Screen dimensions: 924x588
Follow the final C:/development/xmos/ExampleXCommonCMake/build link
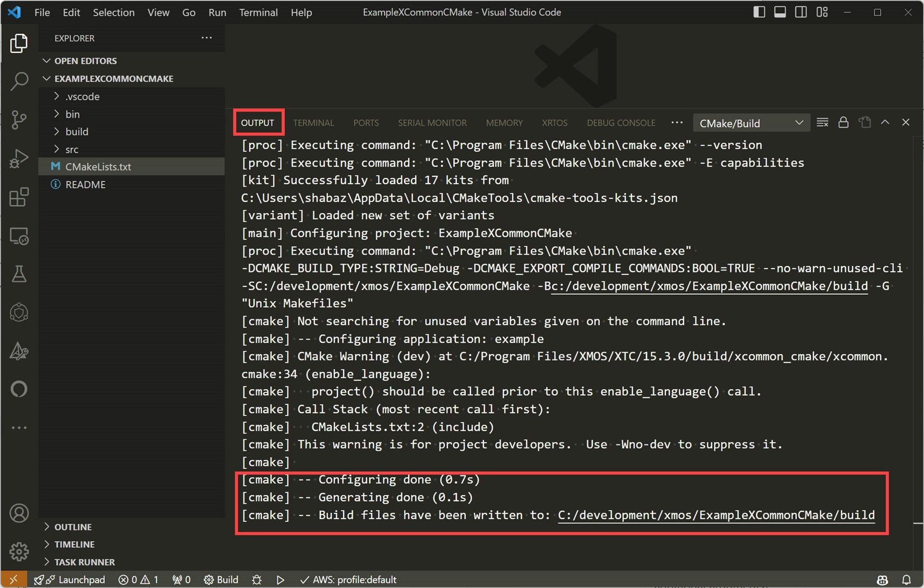[x=716, y=515]
